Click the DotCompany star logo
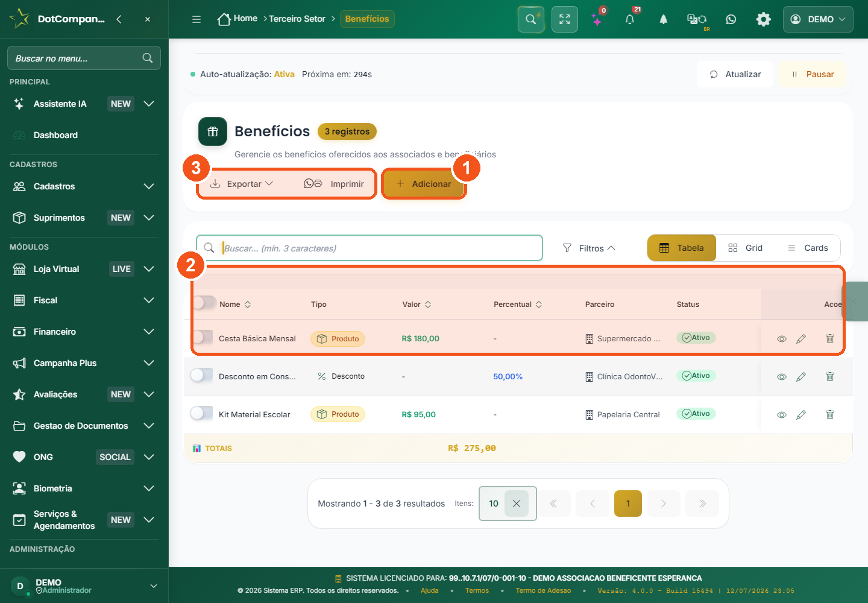 tap(19, 19)
